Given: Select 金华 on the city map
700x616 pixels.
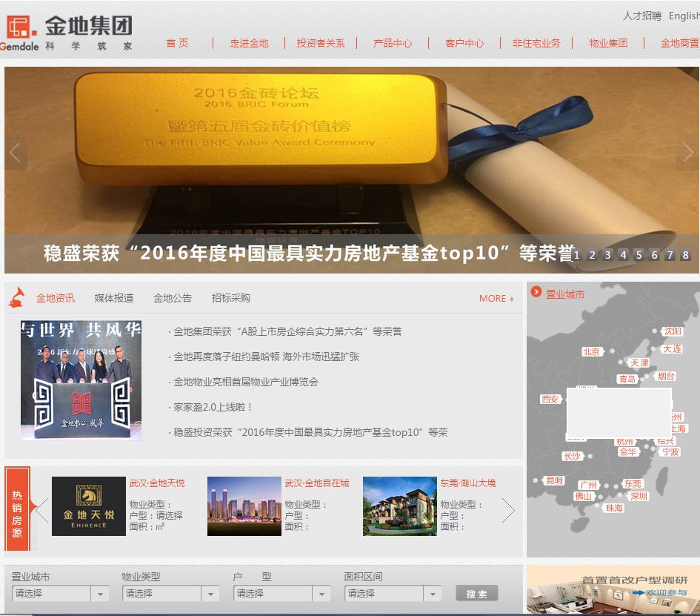Looking at the screenshot, I should click(x=628, y=451).
